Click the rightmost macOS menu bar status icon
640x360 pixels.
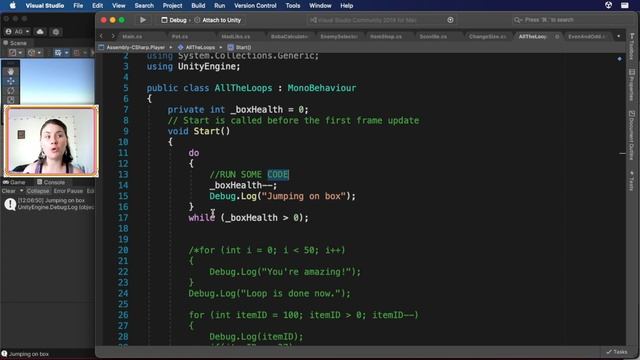point(625,5)
